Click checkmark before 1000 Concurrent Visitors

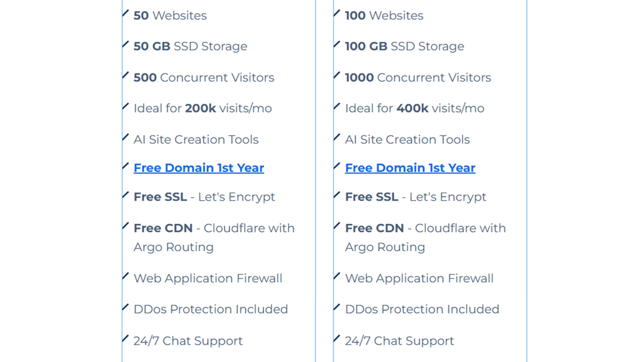click(x=337, y=76)
